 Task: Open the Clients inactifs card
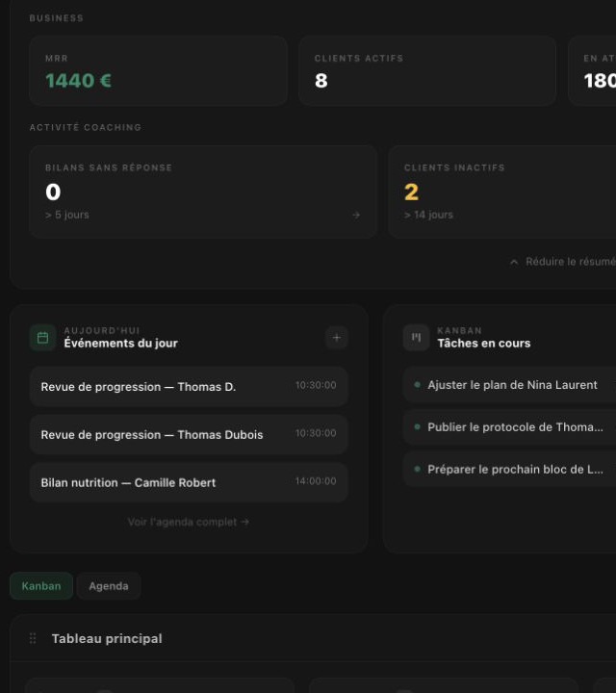click(x=502, y=192)
